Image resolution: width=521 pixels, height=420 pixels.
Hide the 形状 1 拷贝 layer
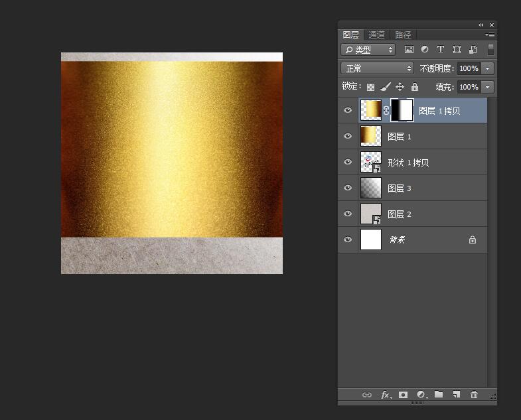pyautogui.click(x=348, y=163)
